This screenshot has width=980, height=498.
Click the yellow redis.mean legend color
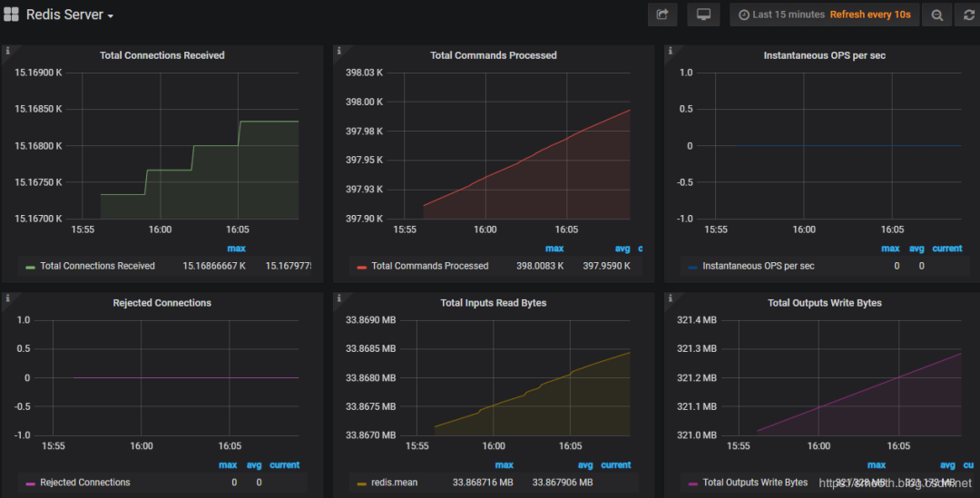pos(361,483)
